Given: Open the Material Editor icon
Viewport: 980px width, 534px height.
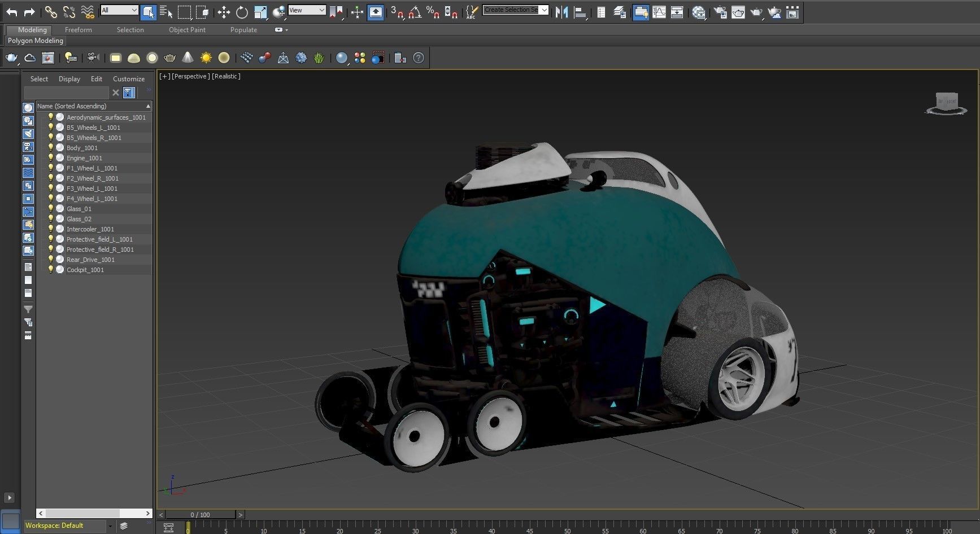Looking at the screenshot, I should pos(699,12).
